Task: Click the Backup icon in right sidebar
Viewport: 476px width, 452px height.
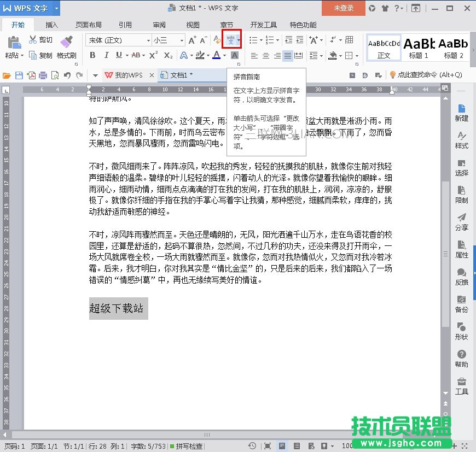Action: click(461, 304)
